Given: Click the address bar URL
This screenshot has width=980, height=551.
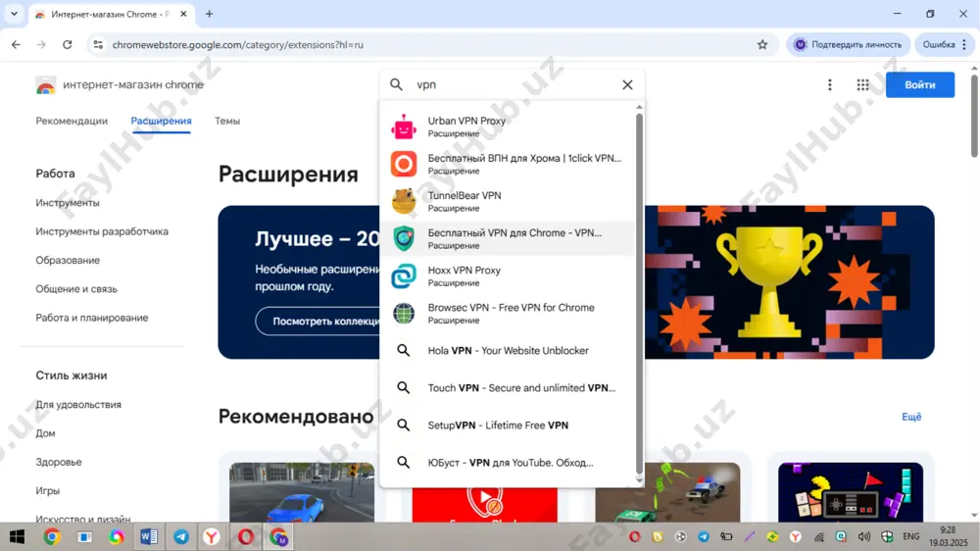Looking at the screenshot, I should 237,45.
